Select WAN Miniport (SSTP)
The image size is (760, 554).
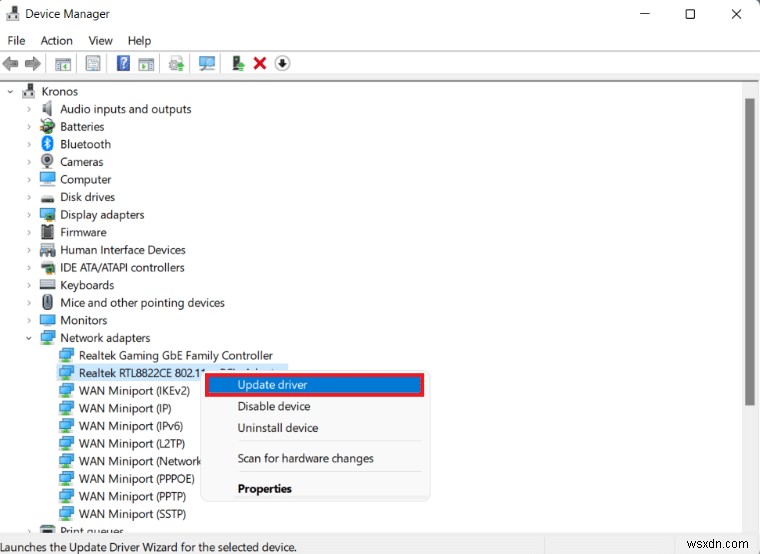pos(132,514)
